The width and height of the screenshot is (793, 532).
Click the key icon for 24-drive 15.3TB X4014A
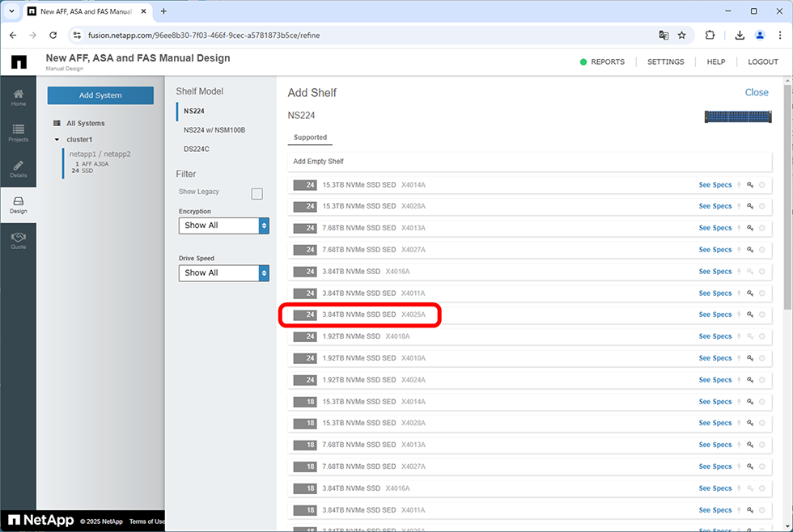click(x=750, y=185)
